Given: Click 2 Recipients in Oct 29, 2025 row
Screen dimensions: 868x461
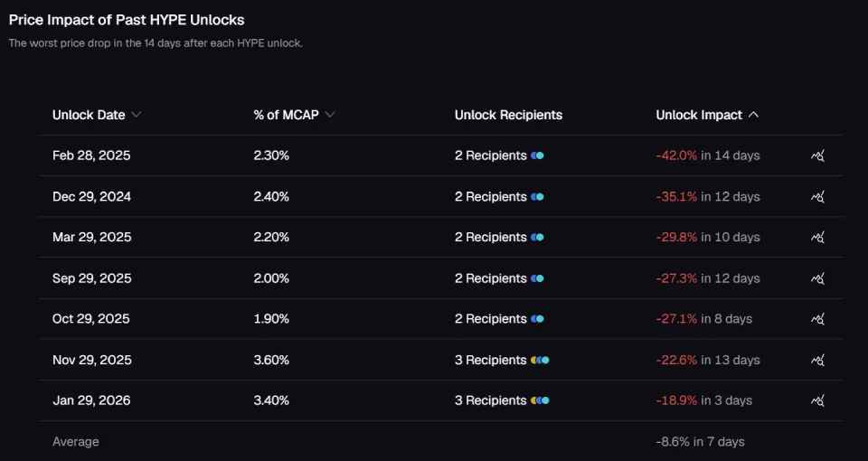Looking at the screenshot, I should point(490,319).
